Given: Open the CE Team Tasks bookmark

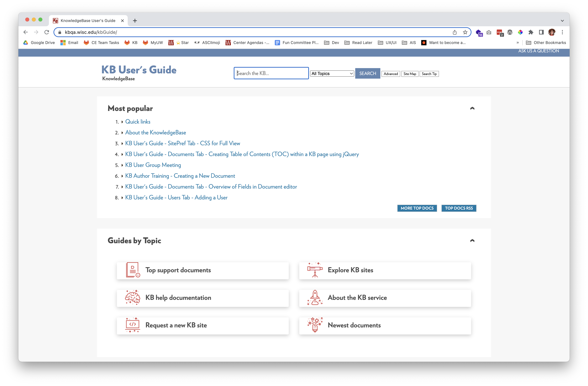Looking at the screenshot, I should [102, 43].
